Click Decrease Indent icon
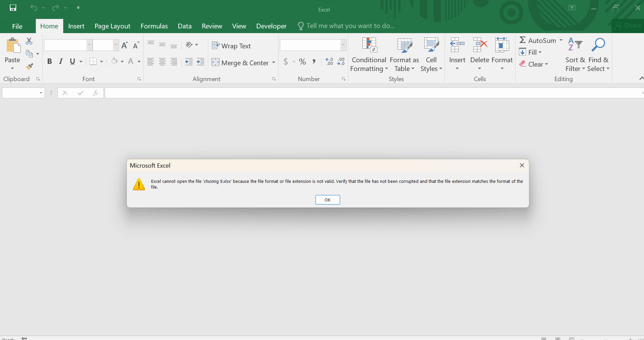The height and width of the screenshot is (340, 644). [x=189, y=62]
